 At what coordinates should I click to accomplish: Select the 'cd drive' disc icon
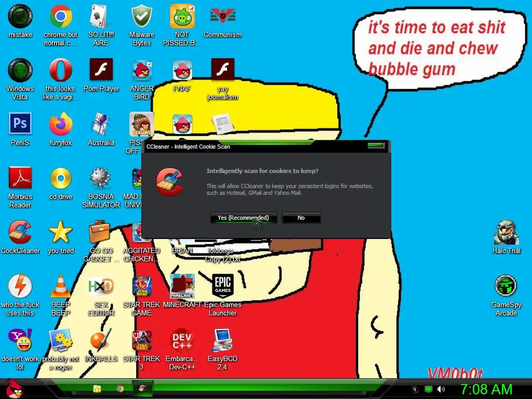[x=61, y=183]
